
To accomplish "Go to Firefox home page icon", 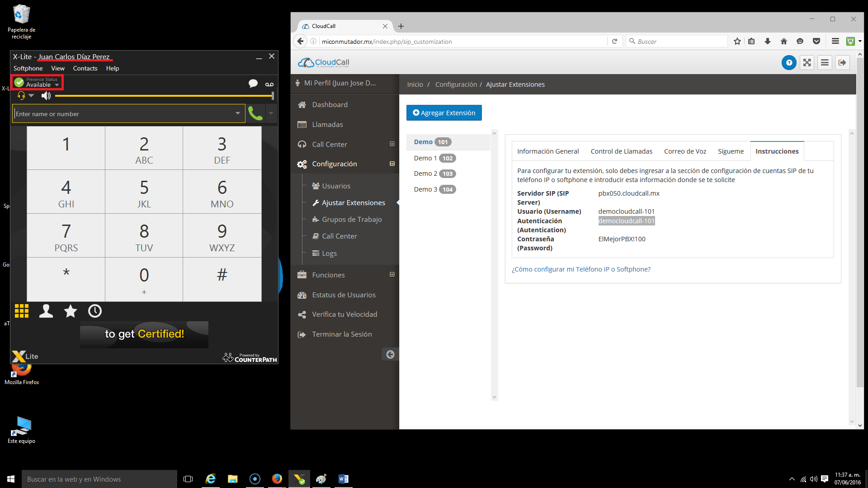I will click(784, 41).
